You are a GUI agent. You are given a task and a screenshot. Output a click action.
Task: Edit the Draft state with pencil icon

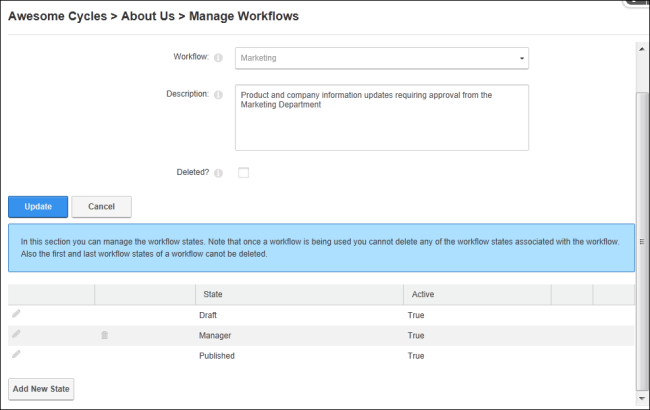pyautogui.click(x=16, y=314)
